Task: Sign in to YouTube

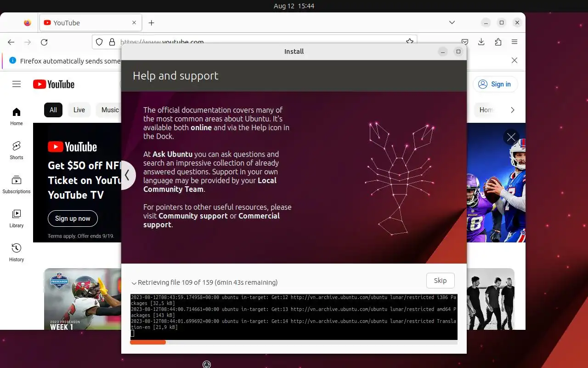Action: (495, 84)
